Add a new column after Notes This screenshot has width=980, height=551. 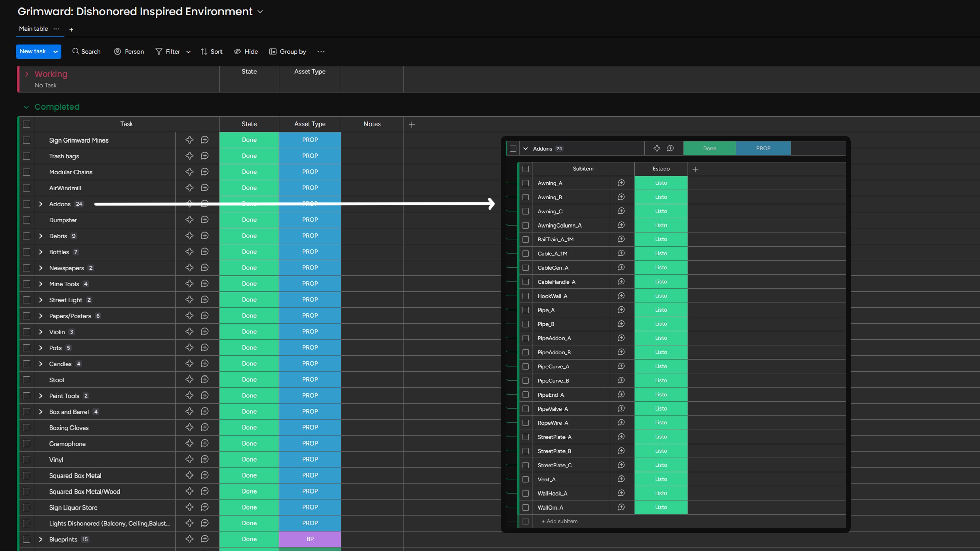coord(412,124)
